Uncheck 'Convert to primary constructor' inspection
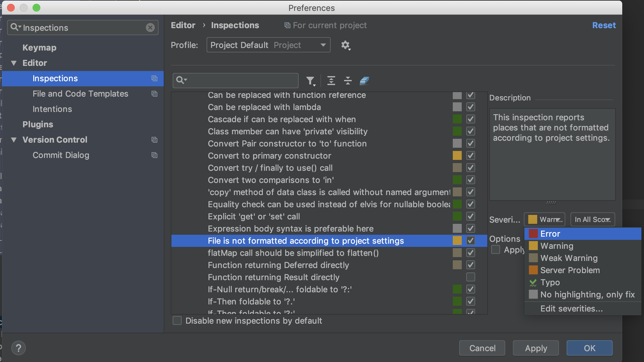 470,155
